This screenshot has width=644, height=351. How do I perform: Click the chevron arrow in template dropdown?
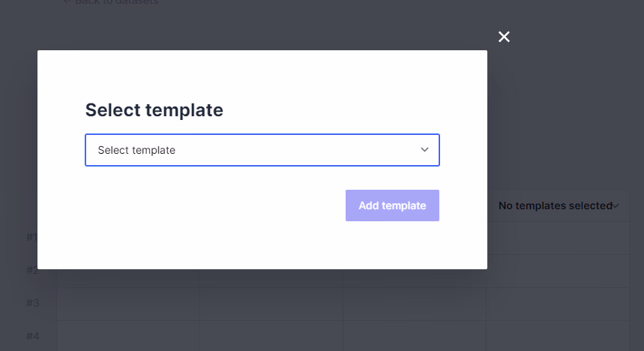(424, 150)
